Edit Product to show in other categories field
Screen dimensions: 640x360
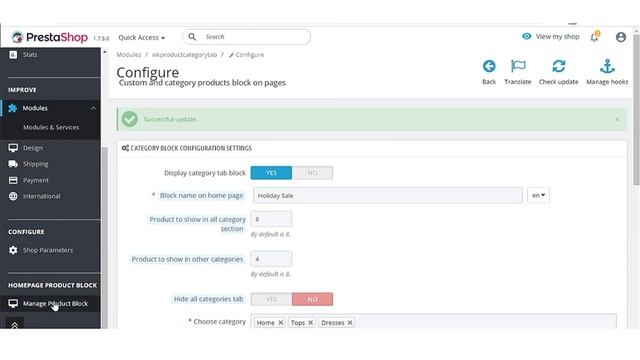coord(271,259)
